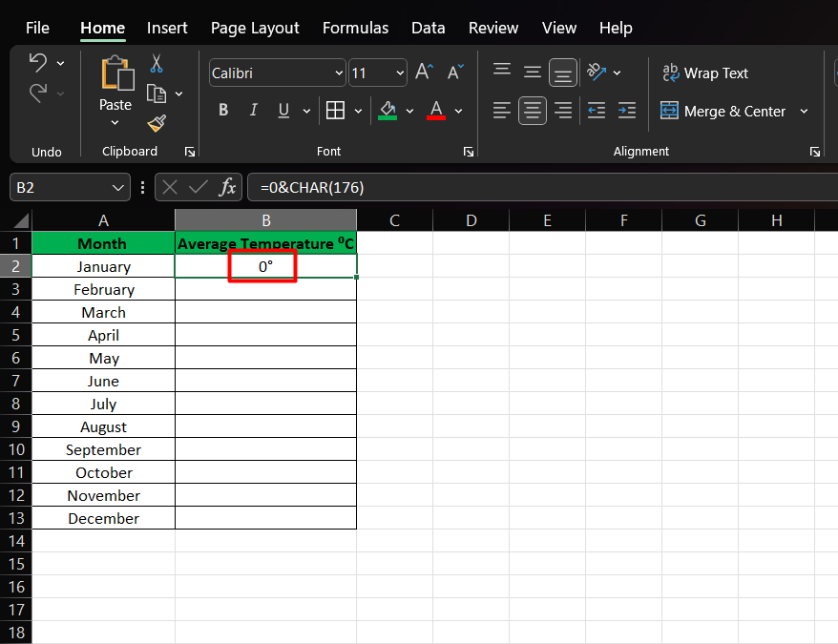Open the Alignment settings dialog launcher
Image resolution: width=838 pixels, height=644 pixels.
pos(815,152)
